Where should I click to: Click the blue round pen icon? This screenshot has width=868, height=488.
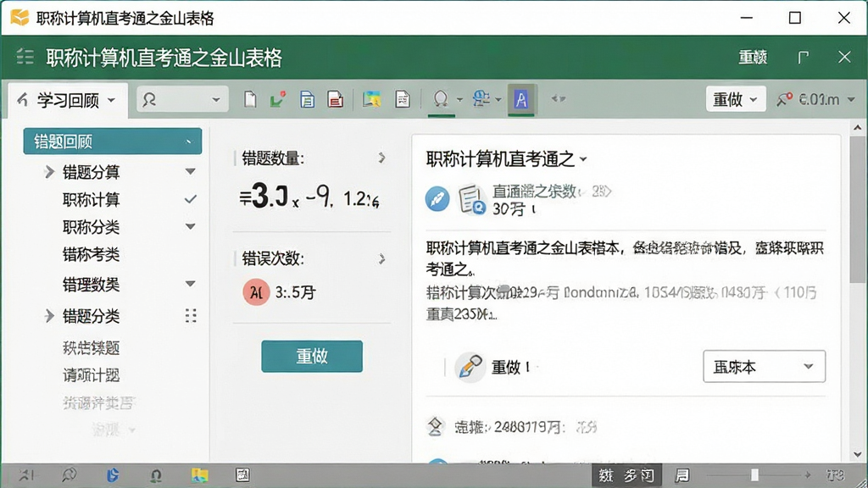click(x=437, y=199)
